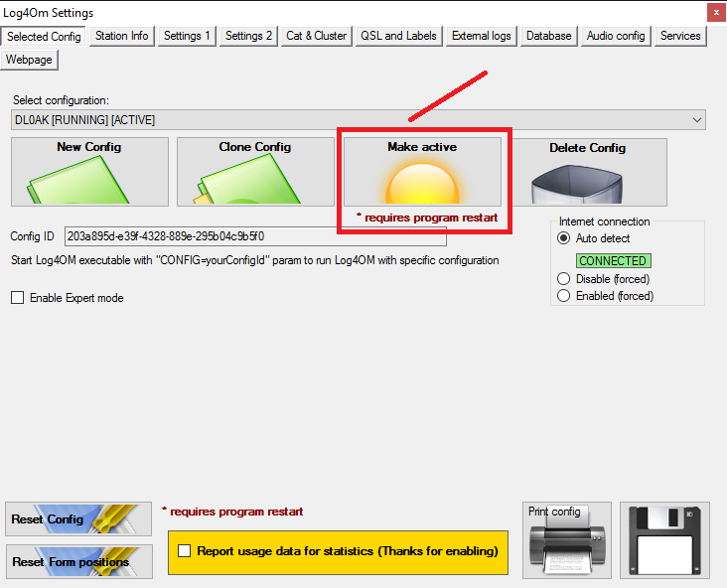Open the Audio config tab
727x588 pixels.
pyautogui.click(x=616, y=36)
